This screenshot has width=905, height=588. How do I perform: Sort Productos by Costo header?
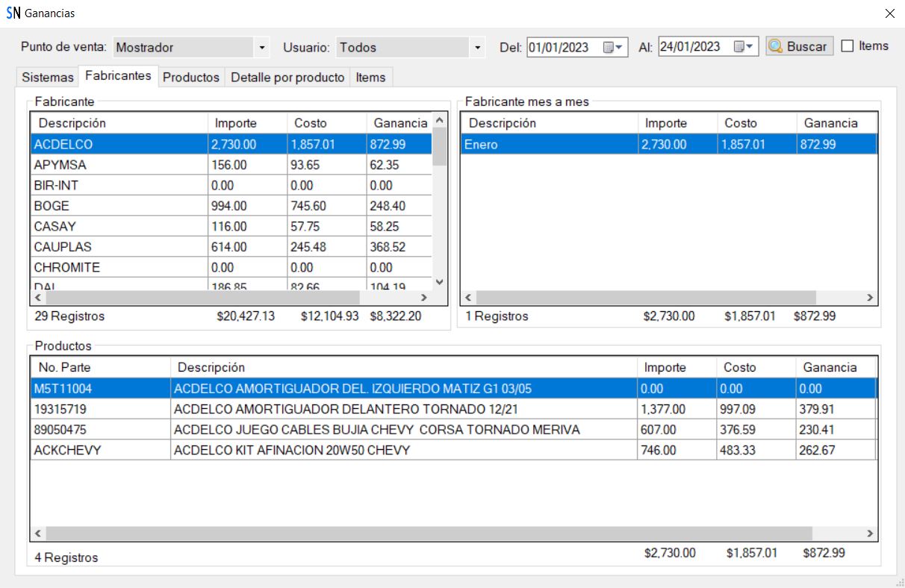point(756,367)
